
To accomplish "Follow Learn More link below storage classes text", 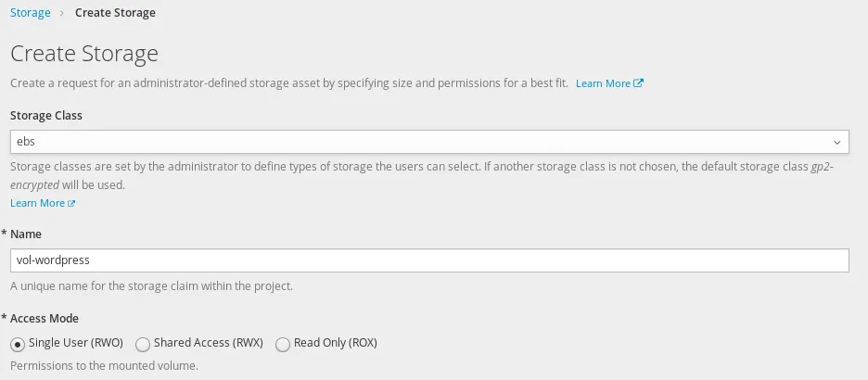I will click(37, 203).
